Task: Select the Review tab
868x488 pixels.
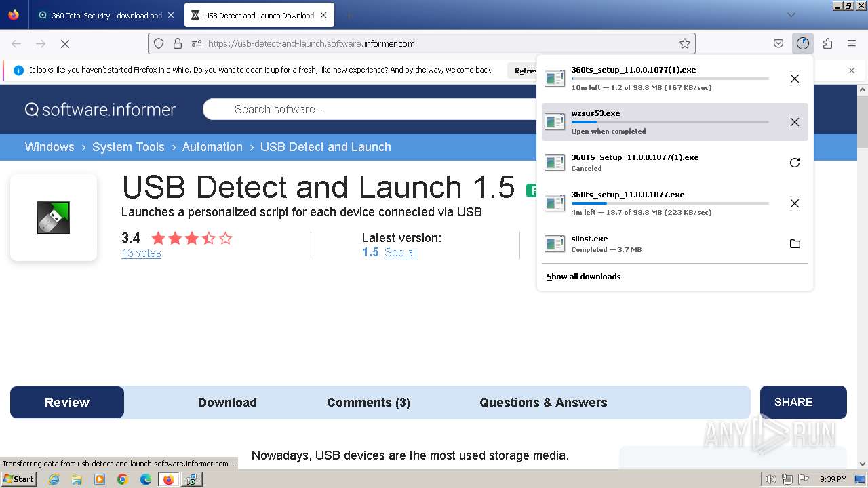Action: coord(67,403)
